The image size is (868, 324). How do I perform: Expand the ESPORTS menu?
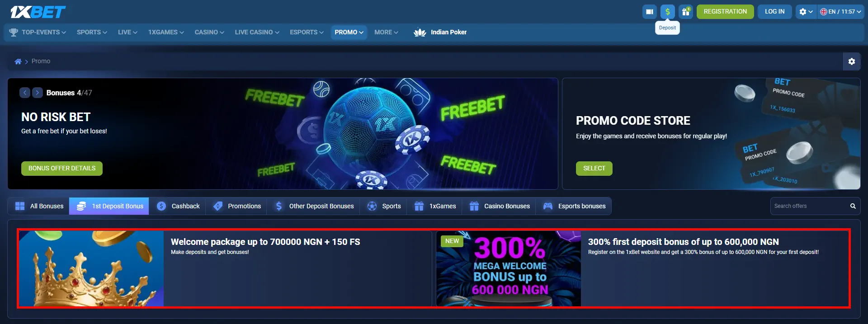point(307,32)
